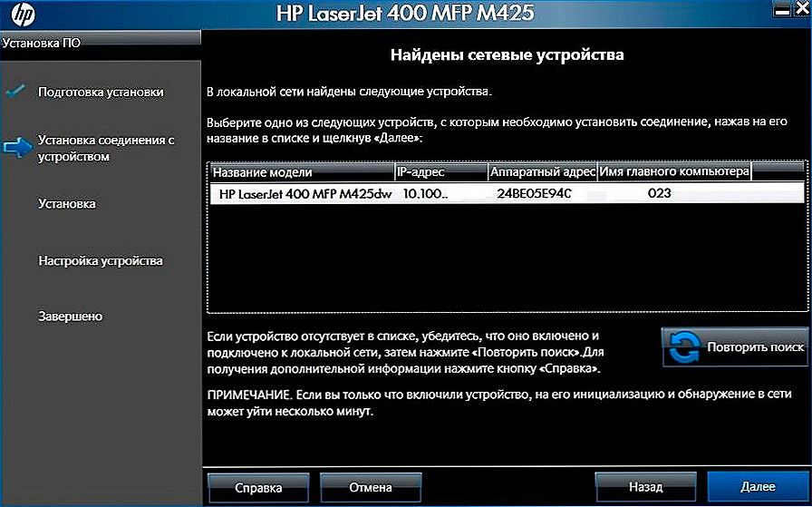The height and width of the screenshot is (507, 812).
Task: Select Подготовка установки step
Action: click(x=101, y=93)
